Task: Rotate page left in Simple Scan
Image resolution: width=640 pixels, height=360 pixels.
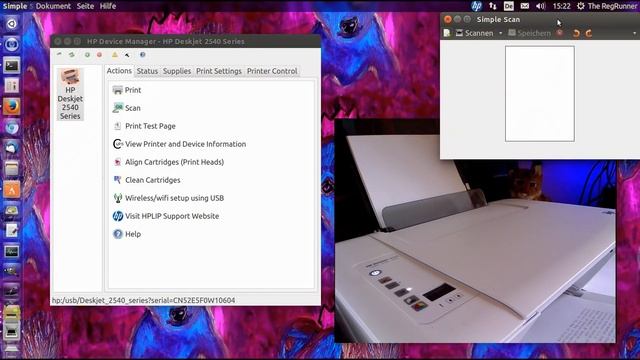Action: pos(576,33)
